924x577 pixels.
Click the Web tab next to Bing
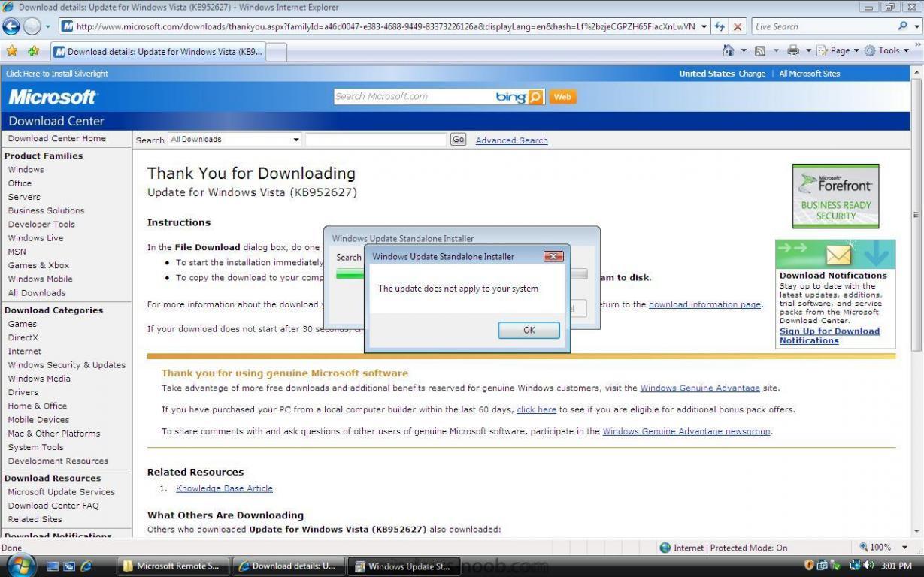click(562, 97)
